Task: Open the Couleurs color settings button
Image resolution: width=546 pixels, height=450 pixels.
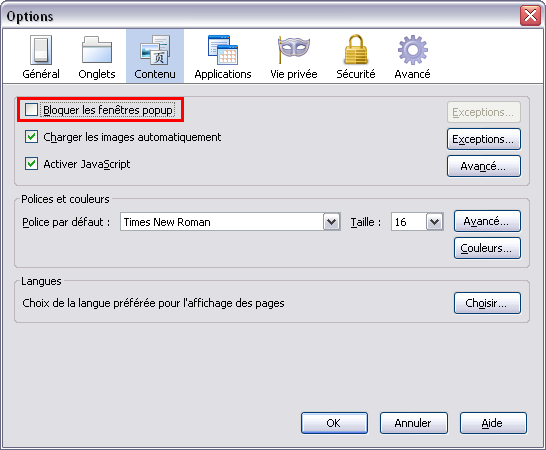Action: (x=487, y=248)
